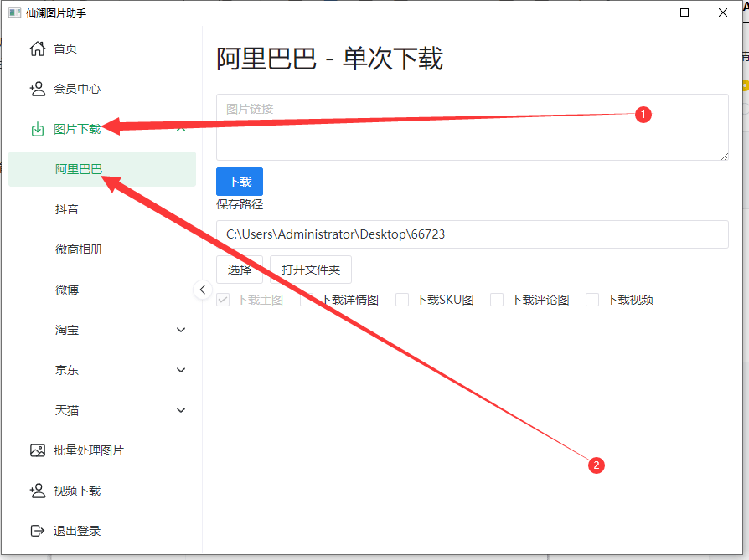The width and height of the screenshot is (749, 560).
Task: Maximize the 仙澜图片助手 window
Action: pos(684,13)
